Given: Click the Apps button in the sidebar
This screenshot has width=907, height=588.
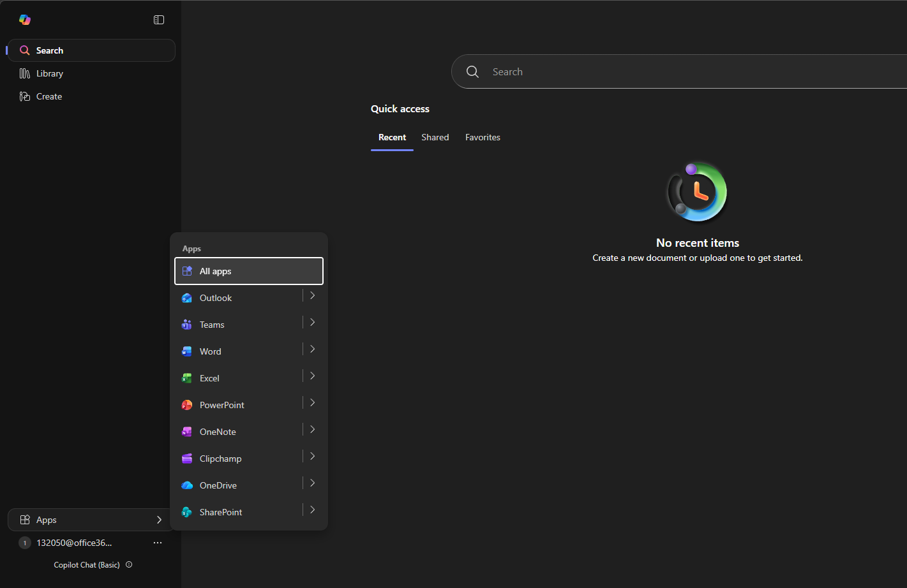Looking at the screenshot, I should click(91, 520).
